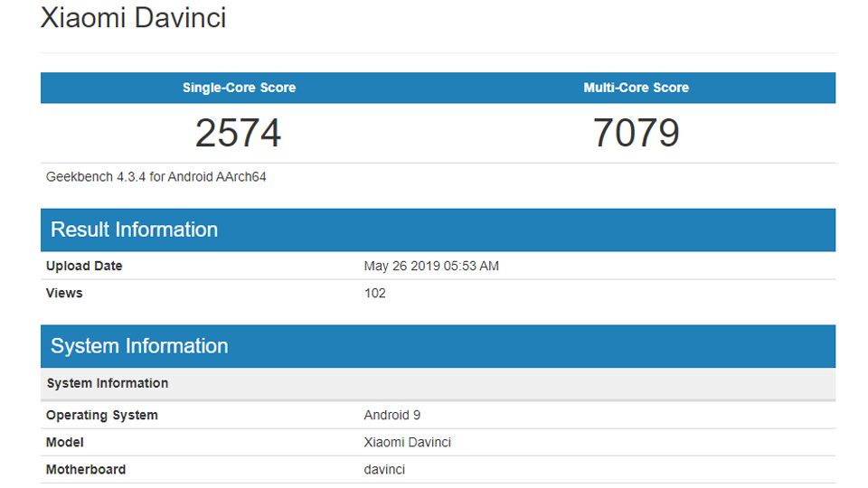Select the Operating System label
This screenshot has width=868, height=488.
pyautogui.click(x=102, y=415)
